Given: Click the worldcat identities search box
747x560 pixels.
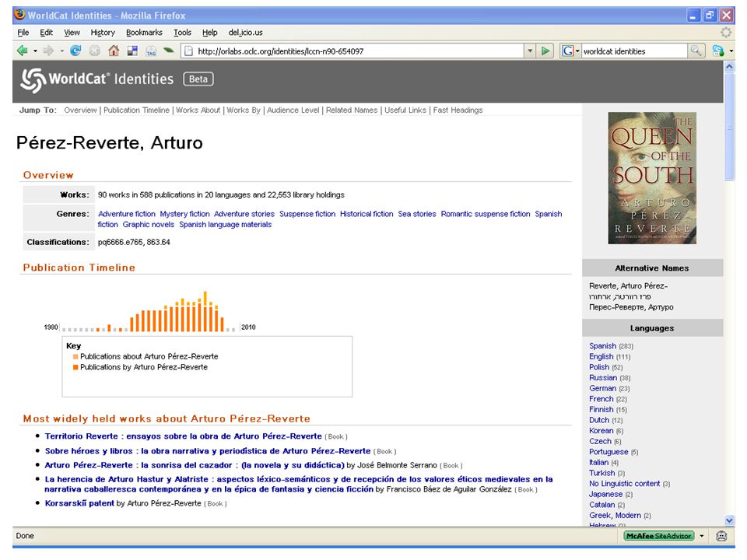Looking at the screenshot, I should coord(634,51).
